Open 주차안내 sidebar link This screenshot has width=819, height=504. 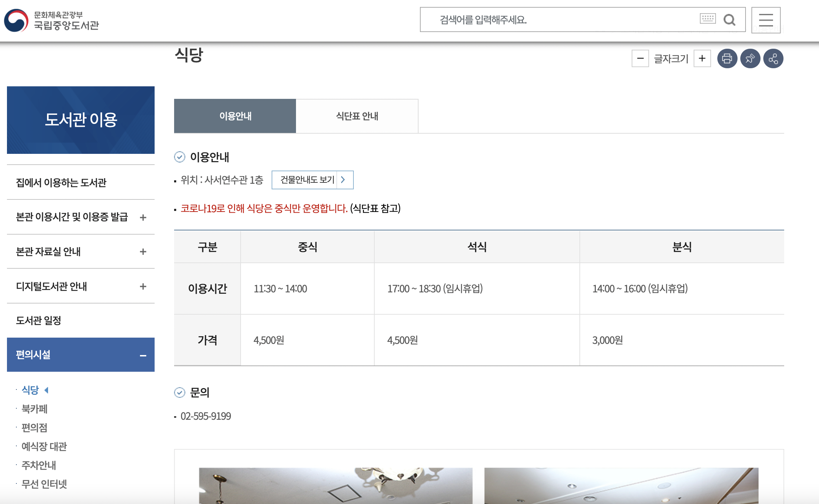coord(39,465)
